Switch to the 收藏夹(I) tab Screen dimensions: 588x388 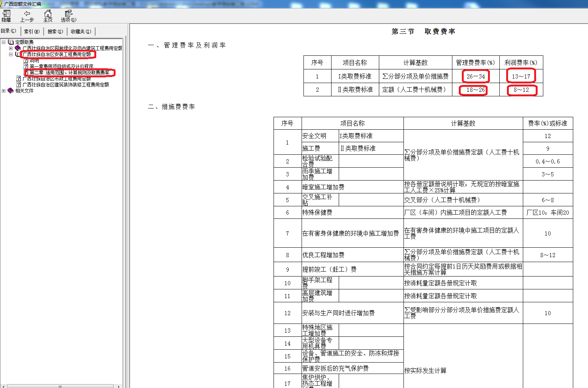point(81,31)
